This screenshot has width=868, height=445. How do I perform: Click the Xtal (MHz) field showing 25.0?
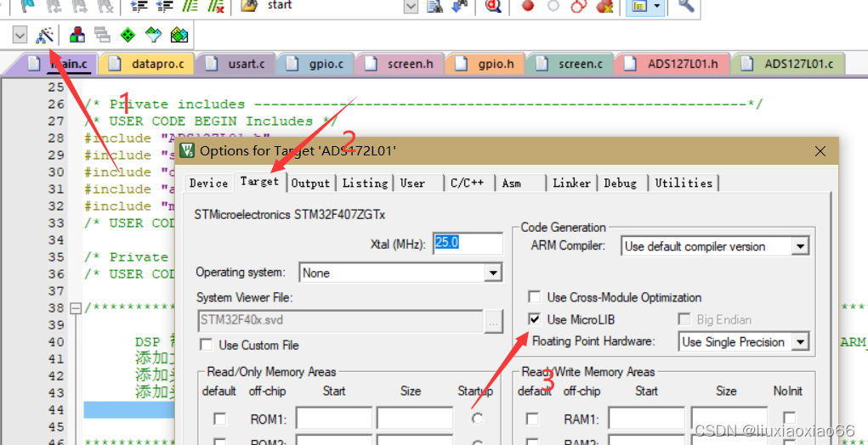(468, 243)
